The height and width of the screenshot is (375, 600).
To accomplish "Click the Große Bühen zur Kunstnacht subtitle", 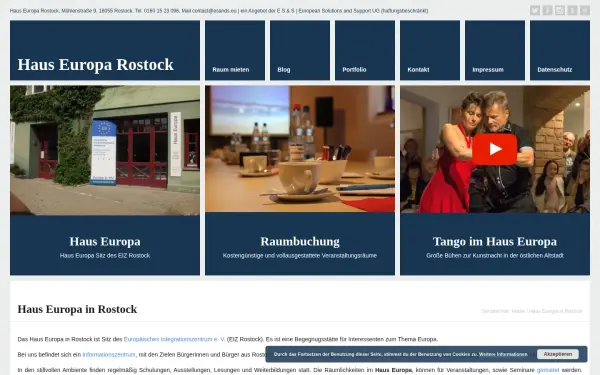I will pos(495,256).
